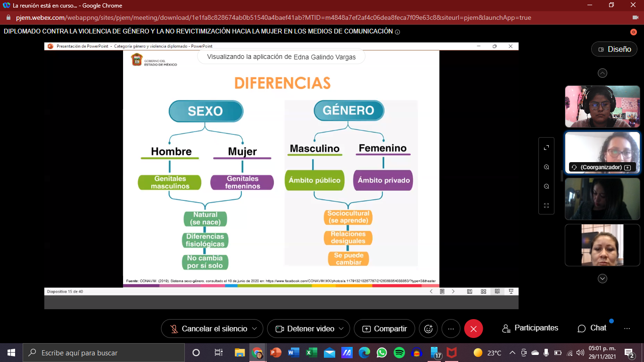Select the bottom participant video thumbnail

[603, 245]
